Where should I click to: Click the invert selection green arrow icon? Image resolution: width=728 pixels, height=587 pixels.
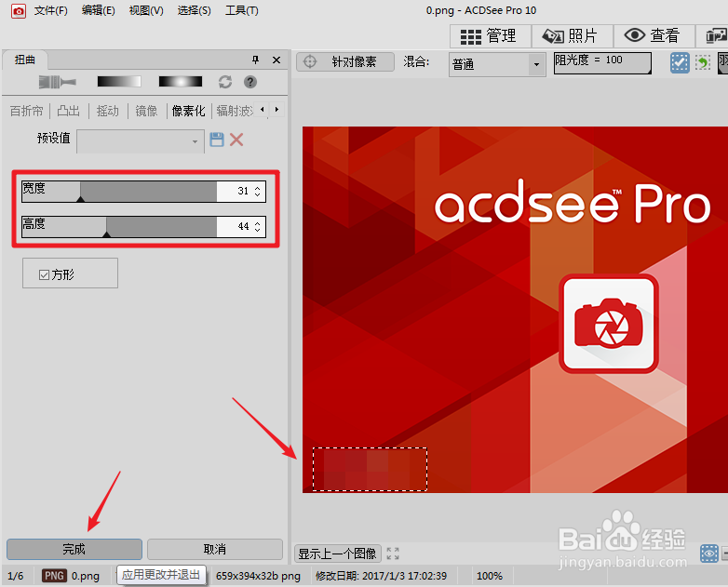coord(703,62)
